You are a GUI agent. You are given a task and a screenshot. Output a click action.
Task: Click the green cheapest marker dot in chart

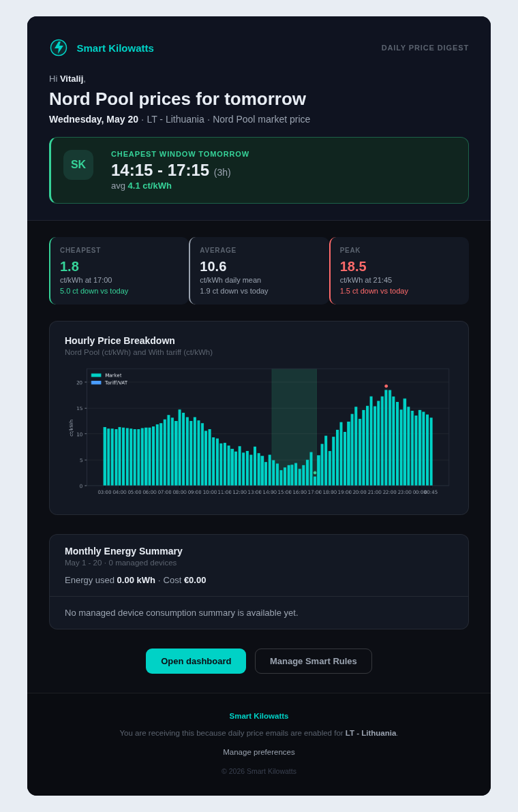[x=315, y=473]
